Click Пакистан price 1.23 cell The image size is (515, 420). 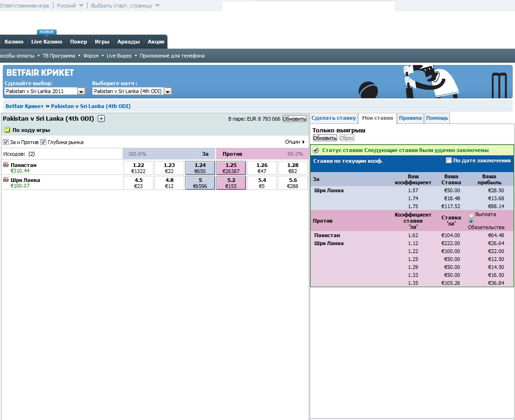[169, 168]
